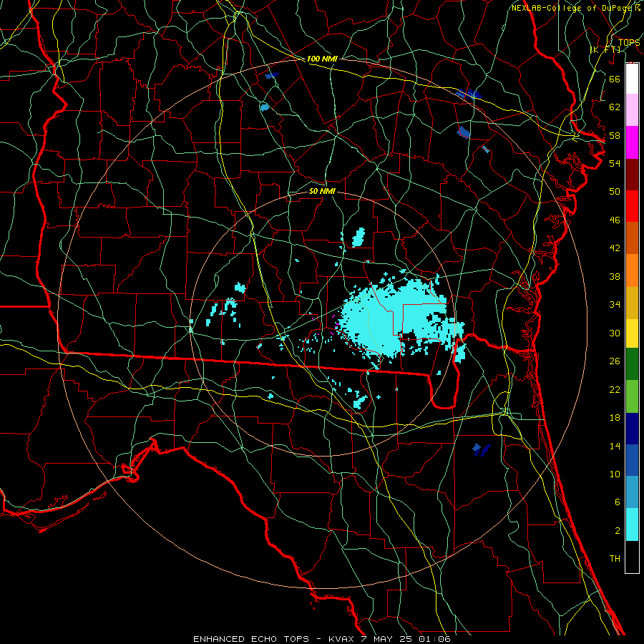Click the legend value 14
Image resolution: width=644 pixels, height=644 pixels.
coord(615,446)
